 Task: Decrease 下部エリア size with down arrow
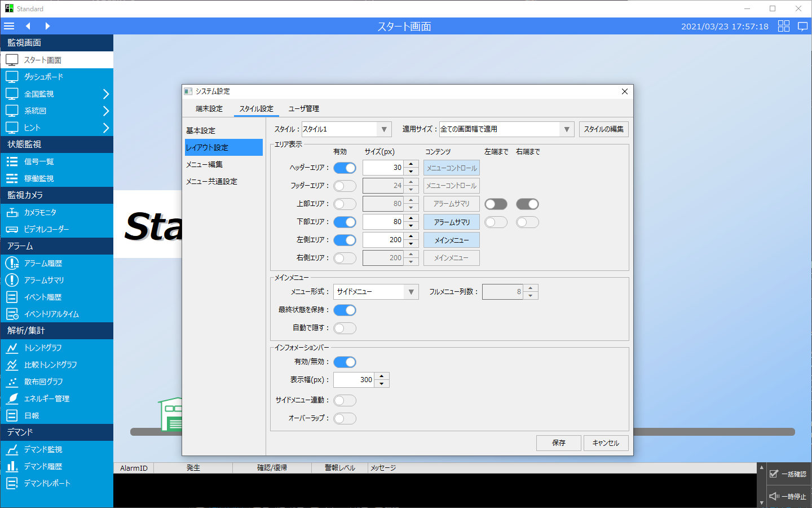coord(411,226)
